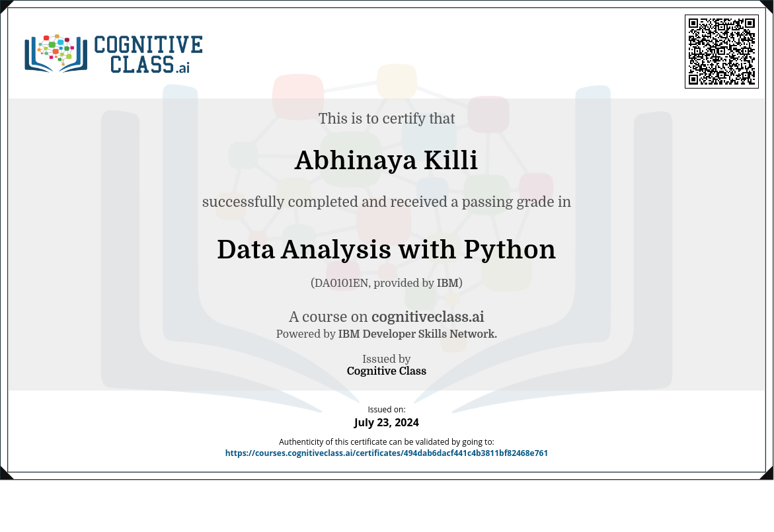Click the COGNITIVE CLASS.ai logo text
Image resolution: width=774 pixels, height=532 pixels.
pos(148,54)
